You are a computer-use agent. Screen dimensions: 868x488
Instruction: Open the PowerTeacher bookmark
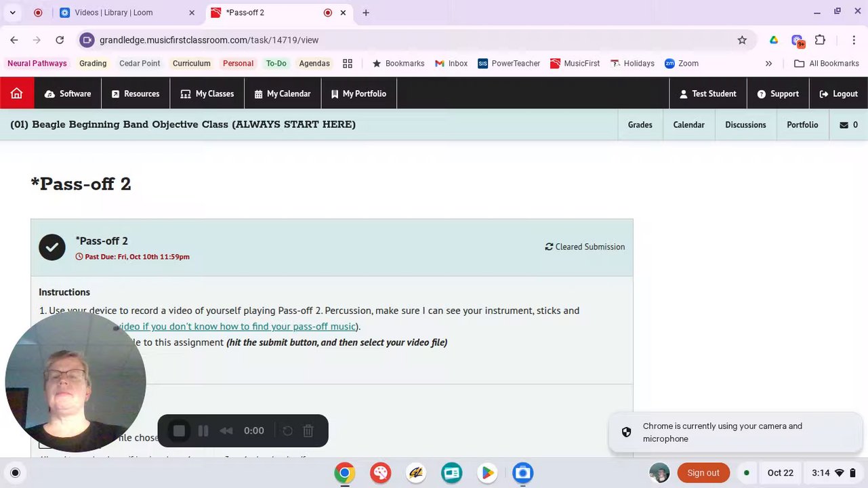pos(509,63)
